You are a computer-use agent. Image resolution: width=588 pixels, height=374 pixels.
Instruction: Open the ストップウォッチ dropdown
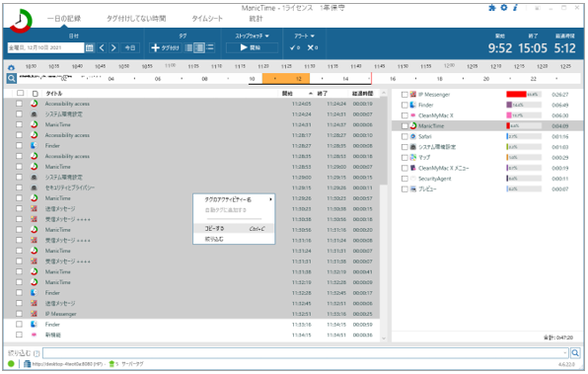click(x=252, y=36)
